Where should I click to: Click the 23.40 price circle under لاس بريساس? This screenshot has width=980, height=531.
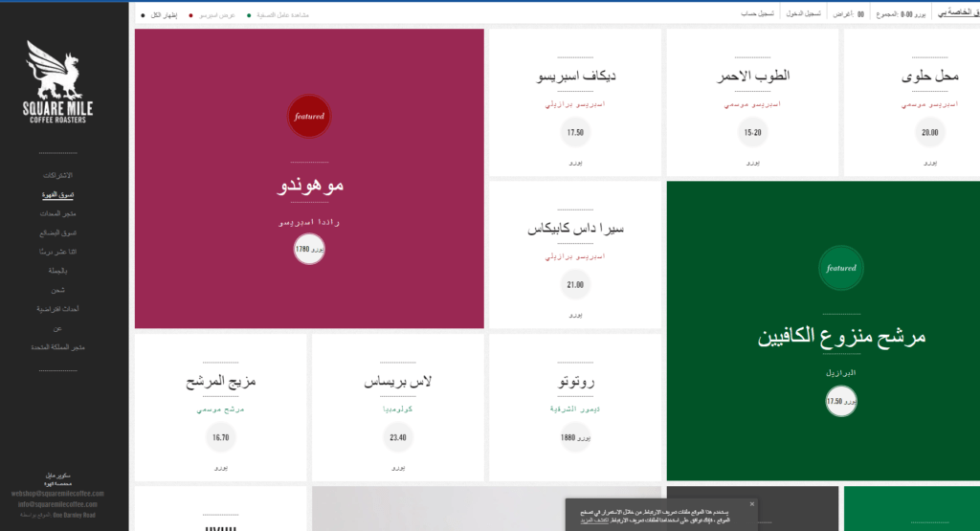click(398, 437)
